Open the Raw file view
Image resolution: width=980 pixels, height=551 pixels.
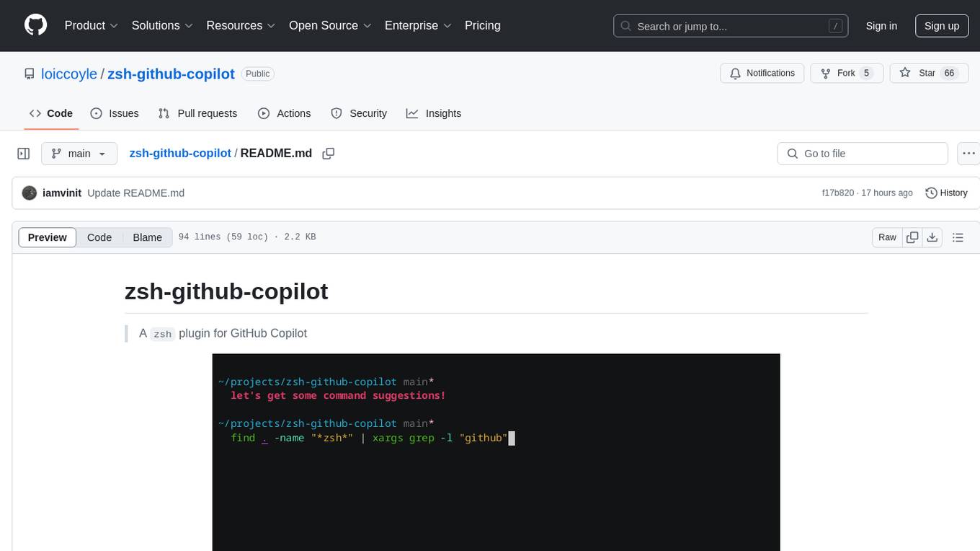[887, 237]
